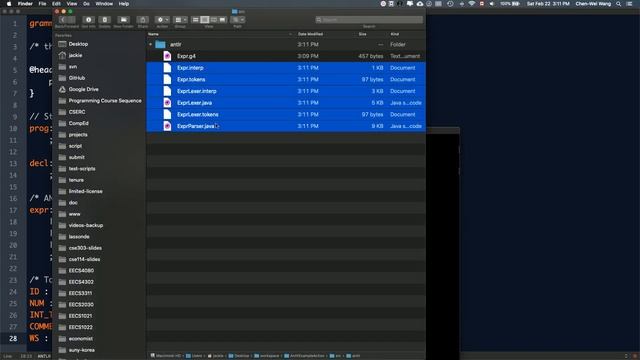Collapse the antlr folder disclosure triangle

pyautogui.click(x=151, y=44)
